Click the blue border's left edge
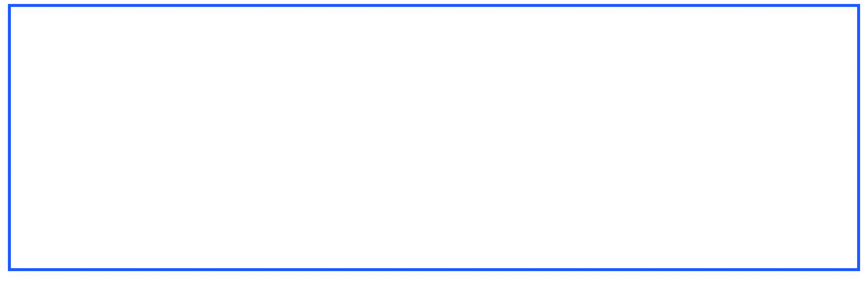 pyautogui.click(x=9, y=141)
